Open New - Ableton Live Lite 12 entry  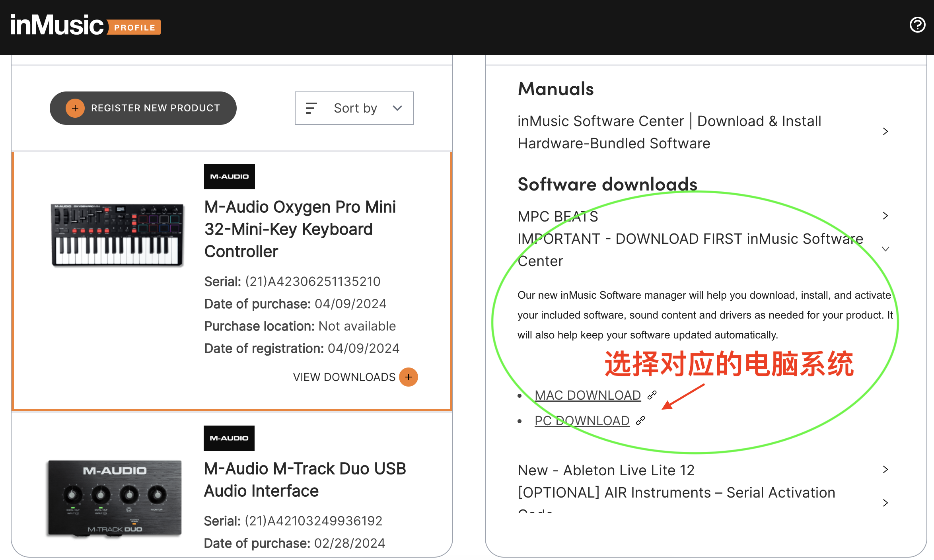(x=606, y=470)
